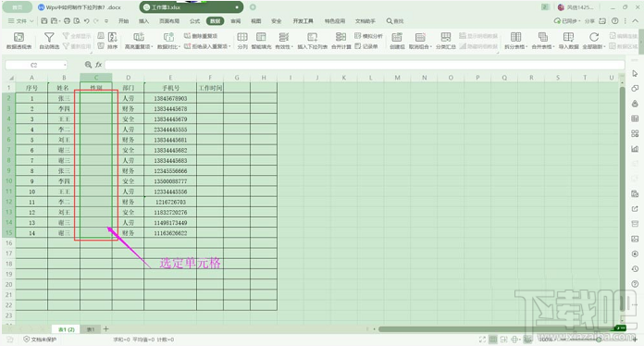Switch to the 页面布局 Page Layout tab
The height and width of the screenshot is (346, 644).
169,21
